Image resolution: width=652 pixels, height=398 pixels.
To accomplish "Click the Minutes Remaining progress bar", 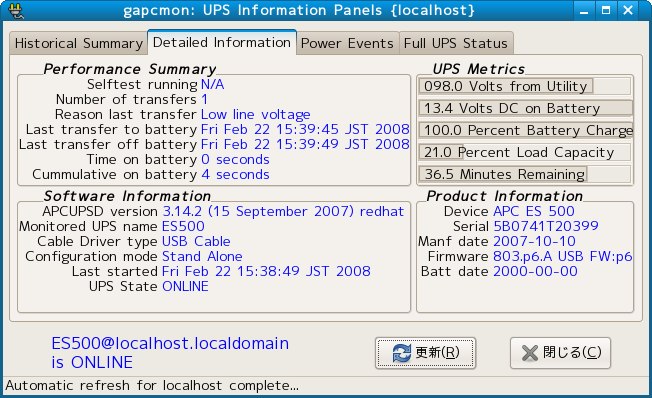I will click(x=525, y=174).
